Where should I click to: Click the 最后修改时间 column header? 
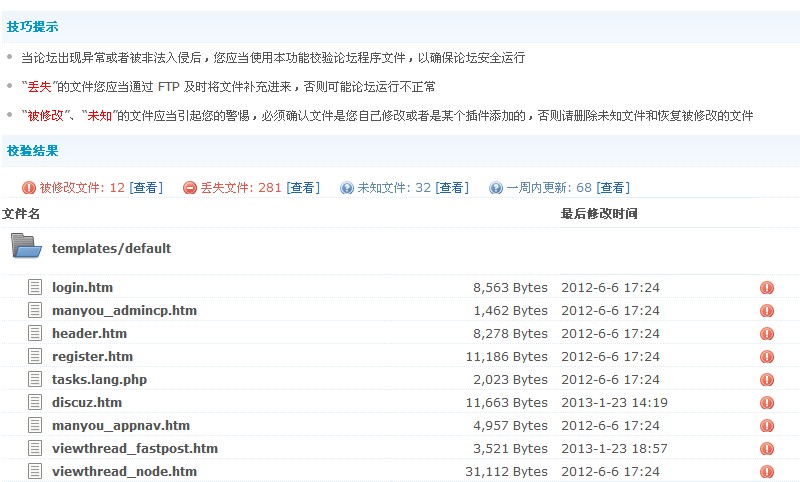[598, 214]
